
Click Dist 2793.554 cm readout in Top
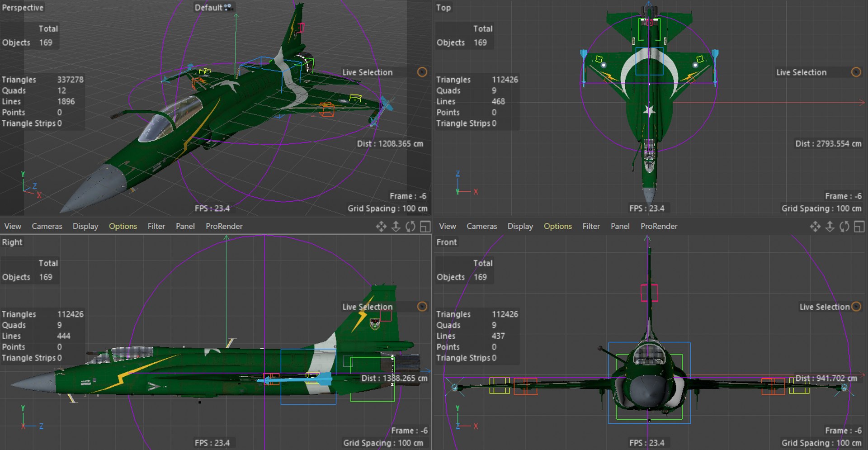829,144
